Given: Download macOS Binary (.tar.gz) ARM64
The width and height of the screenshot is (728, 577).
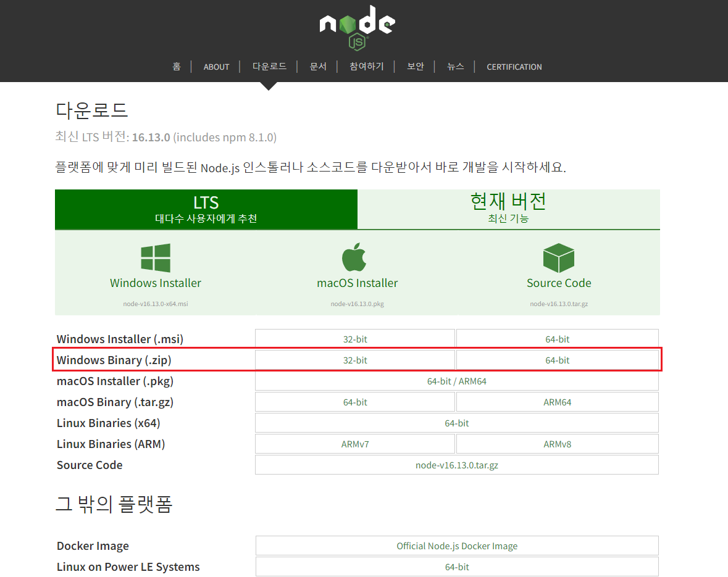Looking at the screenshot, I should click(x=557, y=402).
